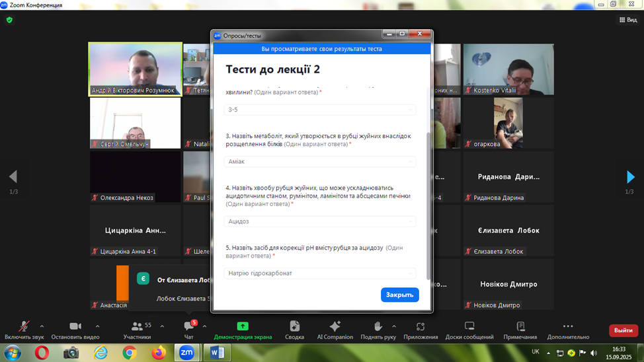This screenshot has width=644, height=362.
Task: Click the quiz dialog vertical scrollbar
Action: tap(428, 205)
